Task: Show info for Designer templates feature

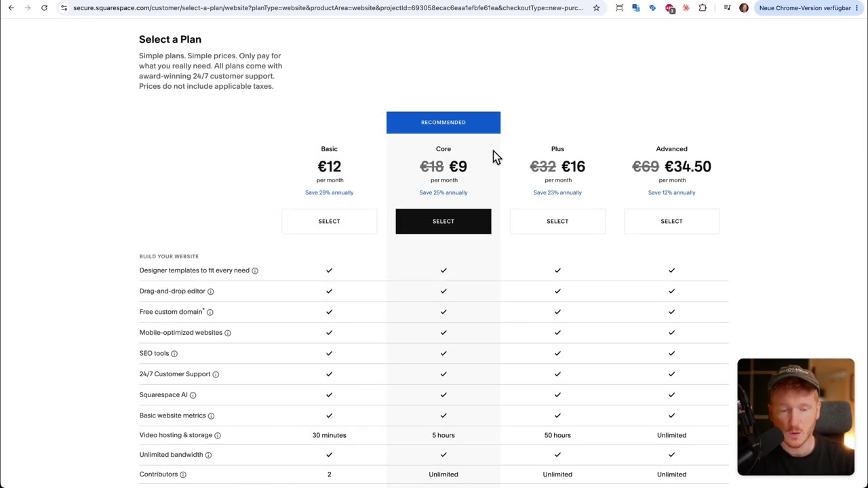Action: tap(255, 270)
